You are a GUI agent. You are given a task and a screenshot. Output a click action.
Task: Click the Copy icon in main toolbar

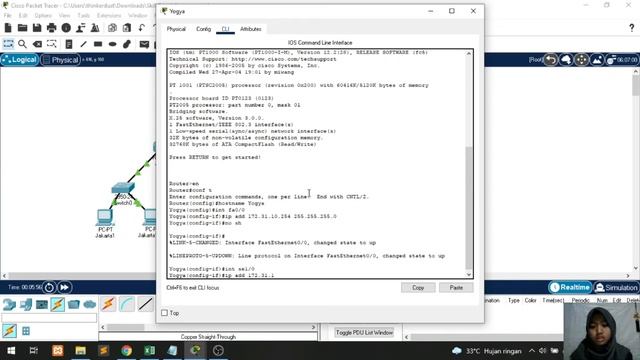point(112,28)
